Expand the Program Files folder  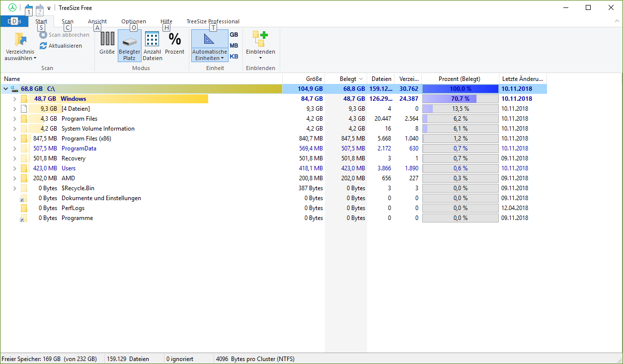tap(14, 119)
